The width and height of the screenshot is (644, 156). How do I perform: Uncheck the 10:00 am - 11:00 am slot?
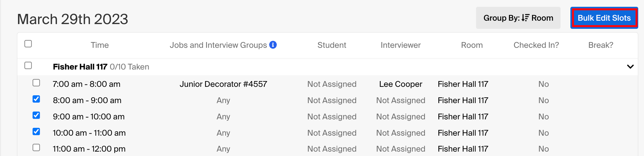pos(36,132)
